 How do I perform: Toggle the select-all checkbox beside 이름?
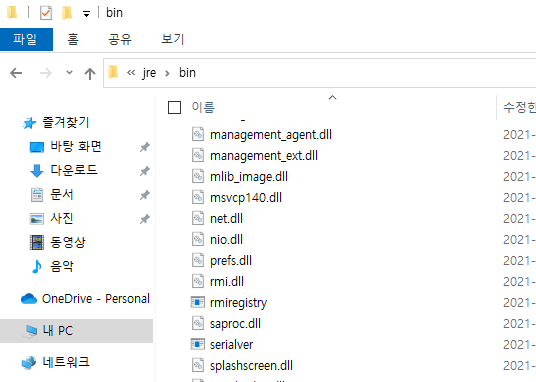click(x=174, y=107)
